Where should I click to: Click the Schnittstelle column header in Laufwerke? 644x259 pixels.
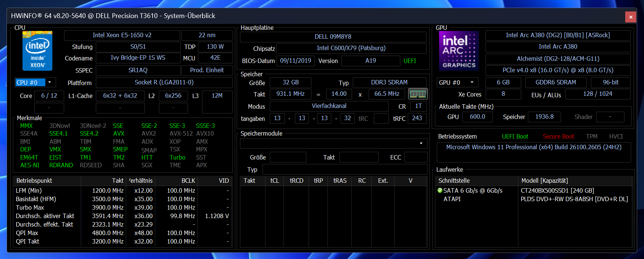477,181
